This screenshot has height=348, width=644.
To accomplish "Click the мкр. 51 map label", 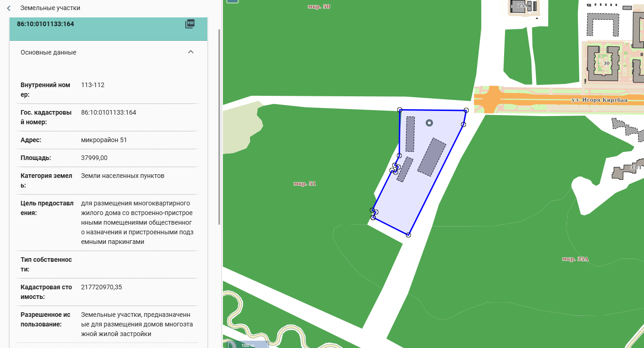I will [x=305, y=184].
